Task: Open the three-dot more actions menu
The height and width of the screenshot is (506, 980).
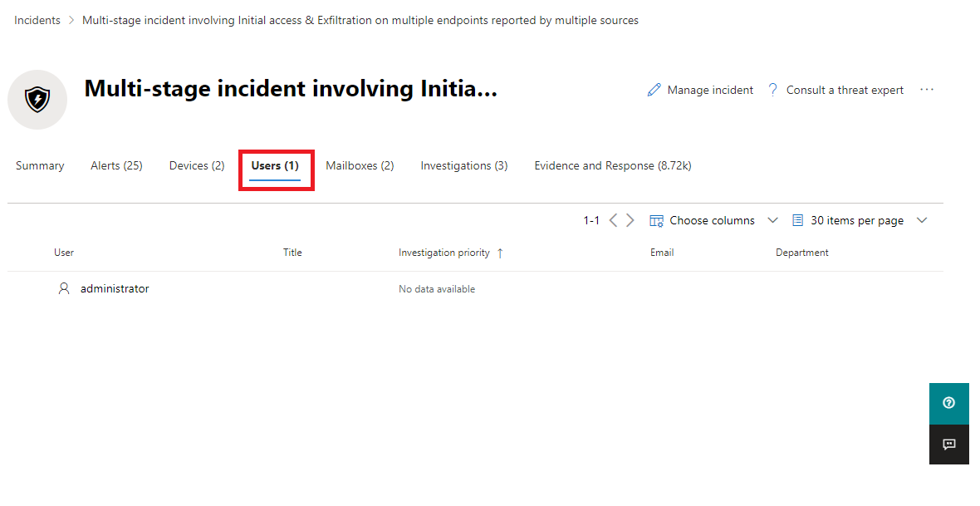Action: tap(927, 90)
